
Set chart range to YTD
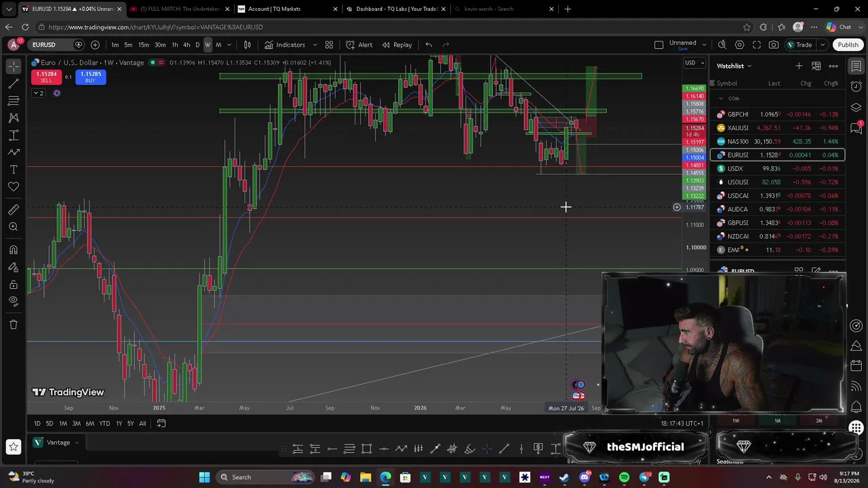pyautogui.click(x=104, y=424)
